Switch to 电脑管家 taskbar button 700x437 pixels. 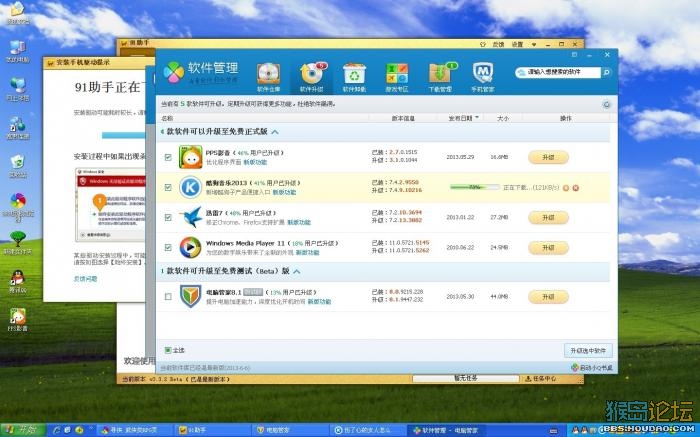(x=290, y=430)
